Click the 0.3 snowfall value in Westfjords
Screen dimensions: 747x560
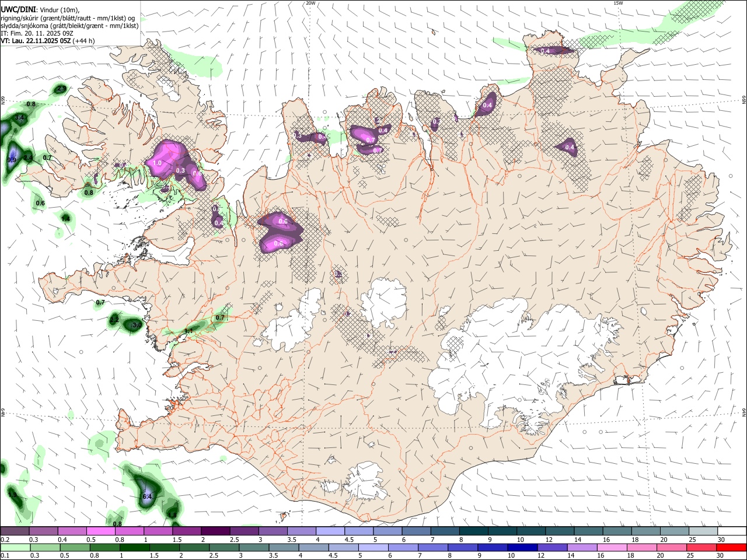180,171
